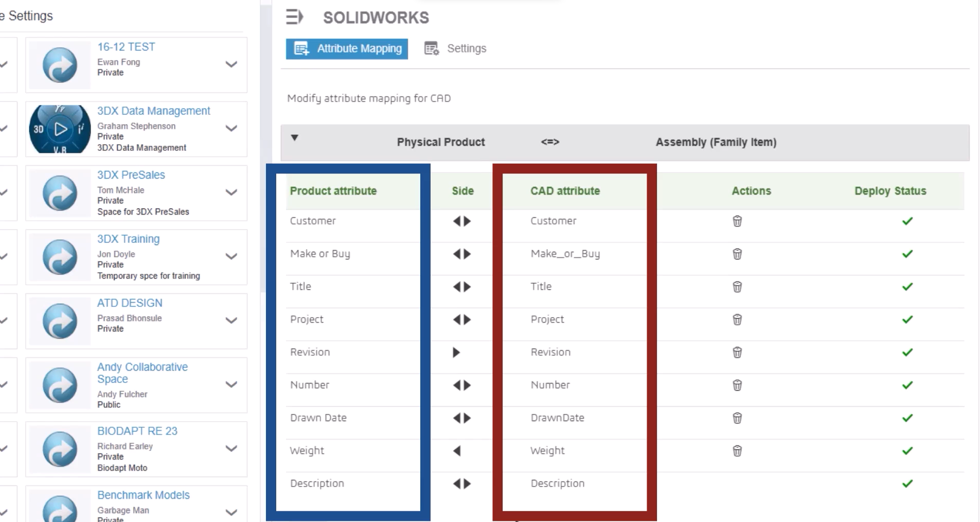Click the Number deploy status checkmark
The image size is (980, 522).
pyautogui.click(x=907, y=385)
